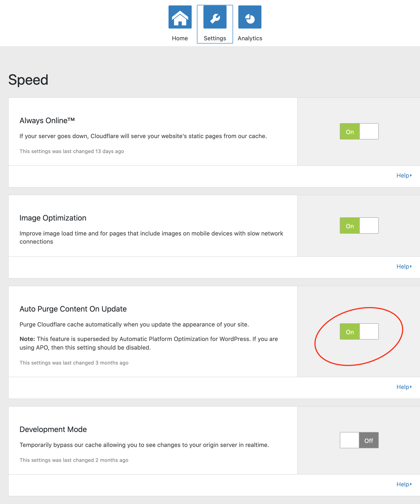420x504 pixels.
Task: Switch to the Home tab label
Action: tap(180, 38)
